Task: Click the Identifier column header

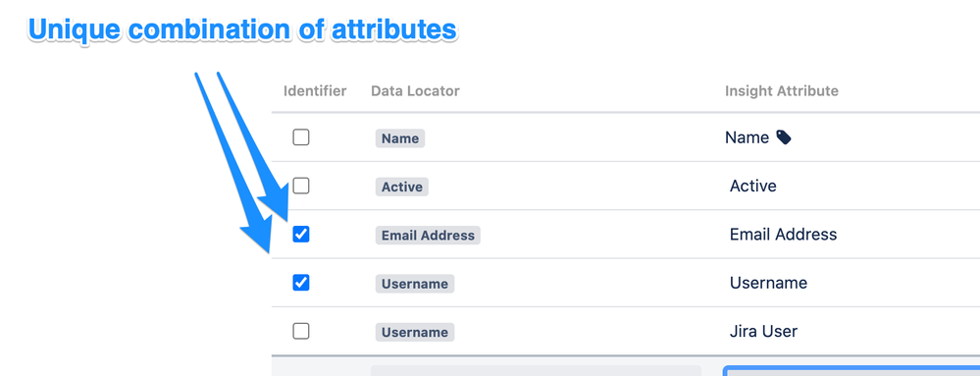Action: (x=315, y=90)
